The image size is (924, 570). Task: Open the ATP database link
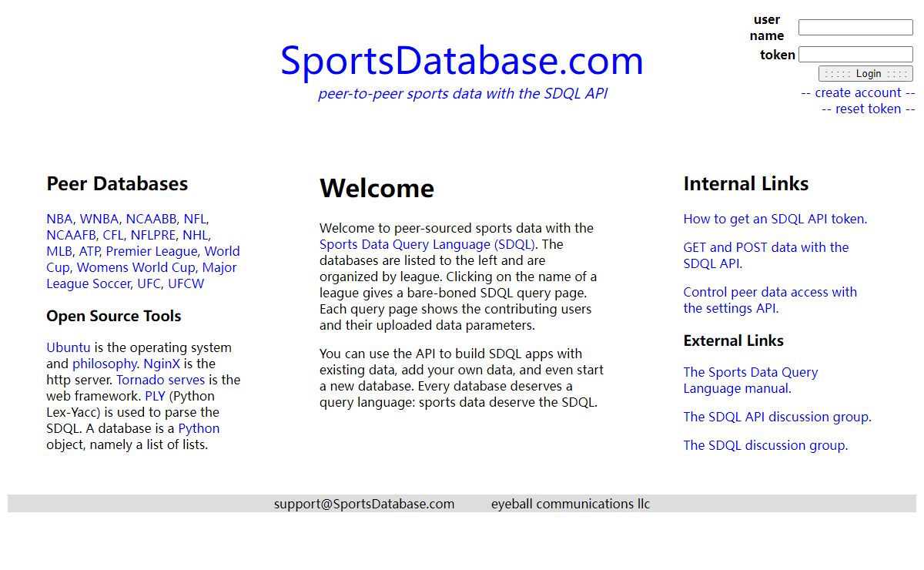click(x=89, y=251)
